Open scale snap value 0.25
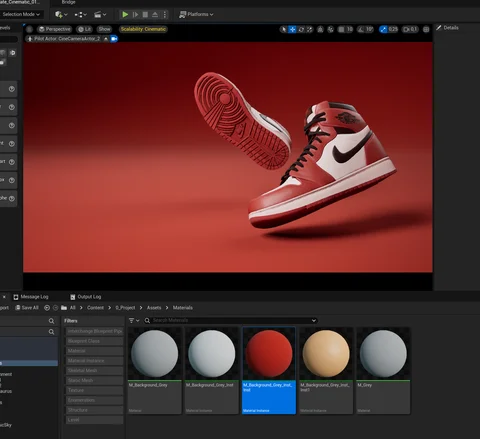Screen dimensions: 480x439 (x=393, y=29)
